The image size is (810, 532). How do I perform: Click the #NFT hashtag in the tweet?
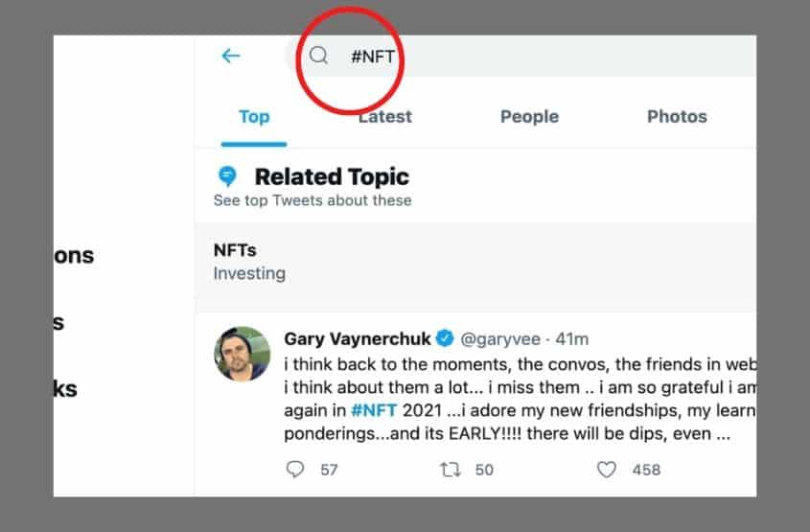click(x=374, y=410)
